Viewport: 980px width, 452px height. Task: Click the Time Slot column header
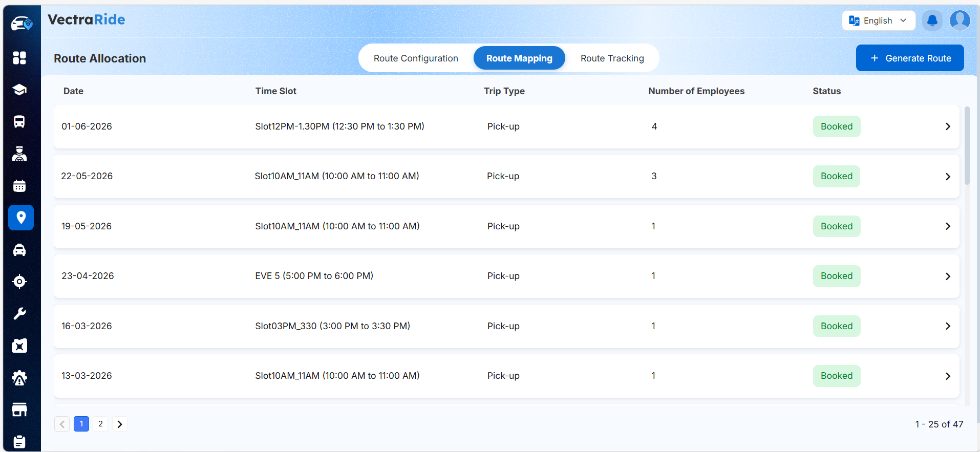coord(276,91)
